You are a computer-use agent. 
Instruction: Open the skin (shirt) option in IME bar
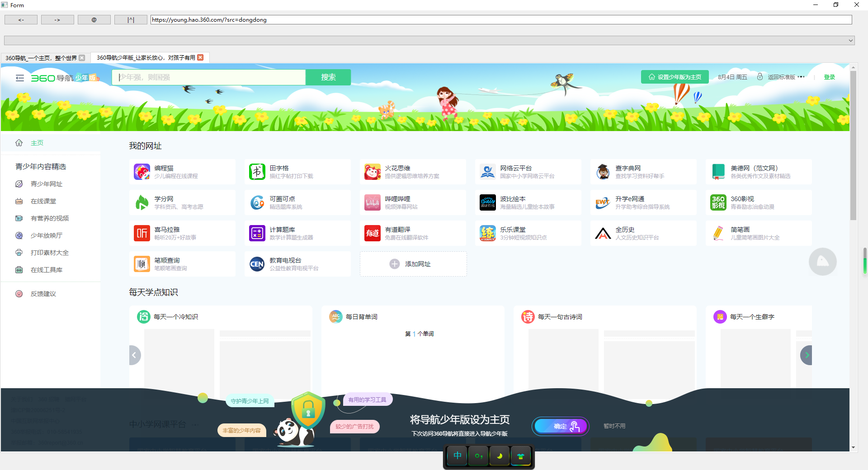(x=521, y=456)
